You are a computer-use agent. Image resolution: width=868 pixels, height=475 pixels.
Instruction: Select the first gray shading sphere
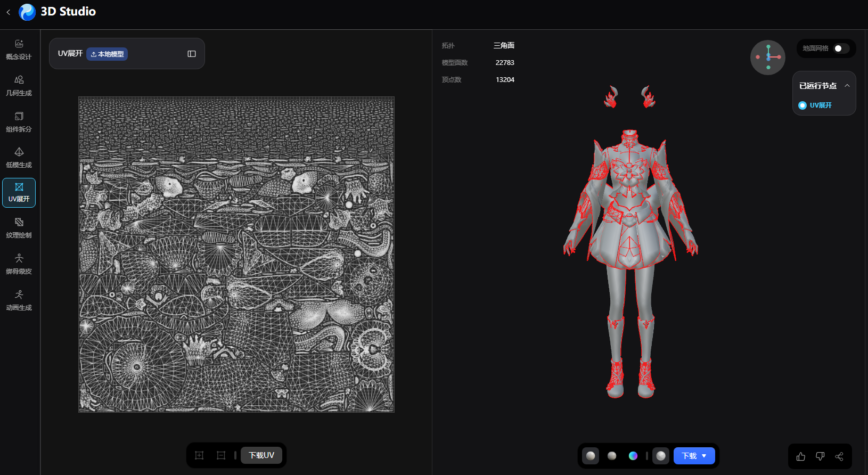click(x=591, y=456)
